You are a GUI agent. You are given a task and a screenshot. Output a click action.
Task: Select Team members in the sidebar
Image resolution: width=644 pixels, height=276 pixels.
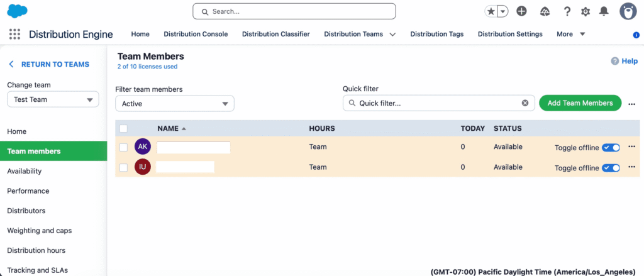point(53,151)
